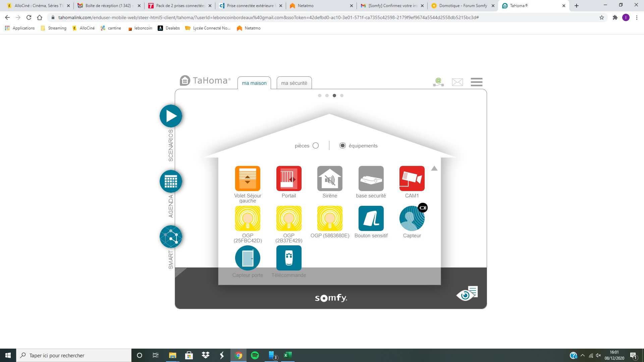This screenshot has height=362, width=644.
Task: Open the Volet Séjour gauche shutter device
Action: [248, 178]
